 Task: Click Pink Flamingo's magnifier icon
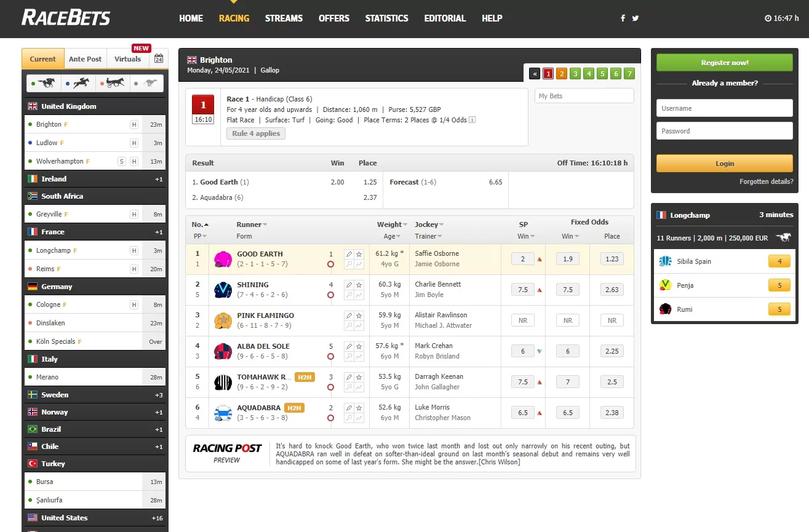[x=349, y=326]
